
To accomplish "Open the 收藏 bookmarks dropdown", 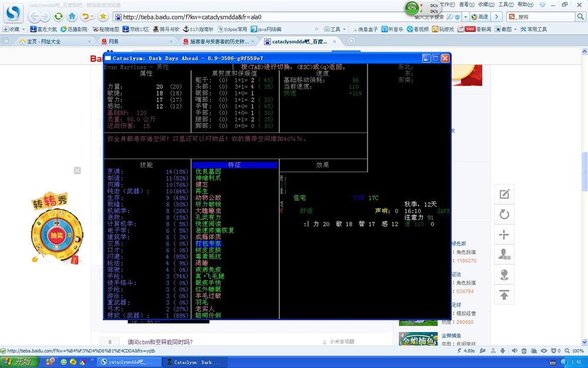I will point(14,29).
